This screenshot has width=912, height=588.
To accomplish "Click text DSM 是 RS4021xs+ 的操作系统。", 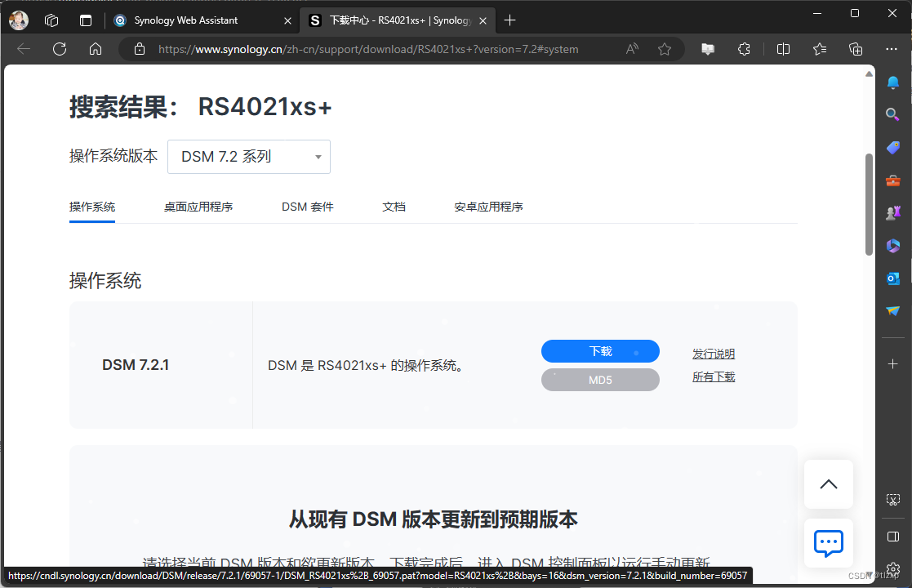I will point(366,366).
